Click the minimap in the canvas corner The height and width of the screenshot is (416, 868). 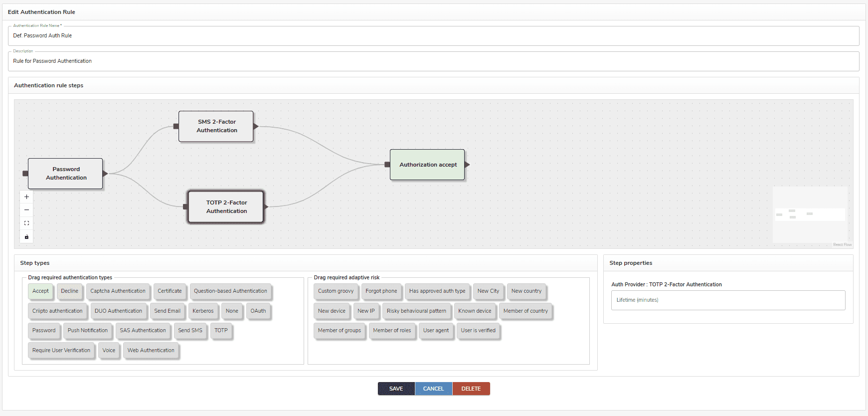click(810, 214)
